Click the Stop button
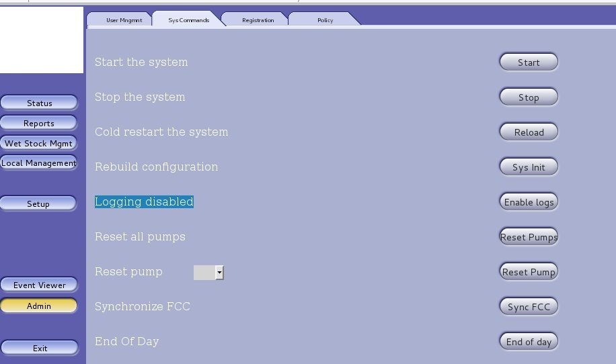This screenshot has height=364, width=616. (529, 97)
